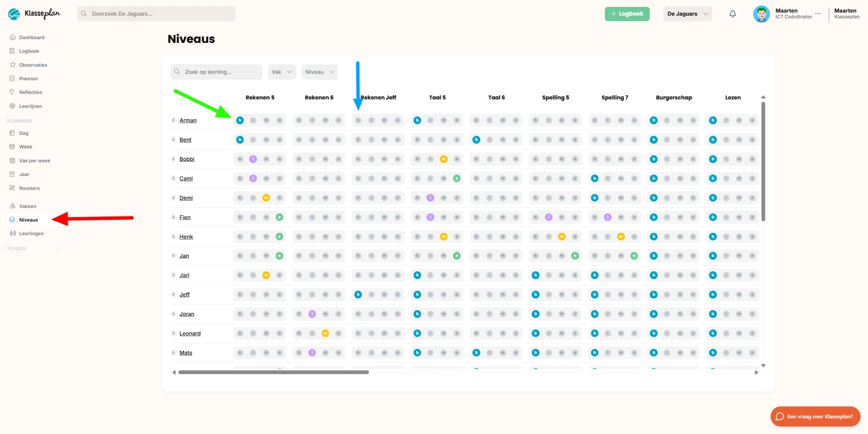The height and width of the screenshot is (434, 868).
Task: Click the Reflecties lightbulb icon
Action: point(13,92)
